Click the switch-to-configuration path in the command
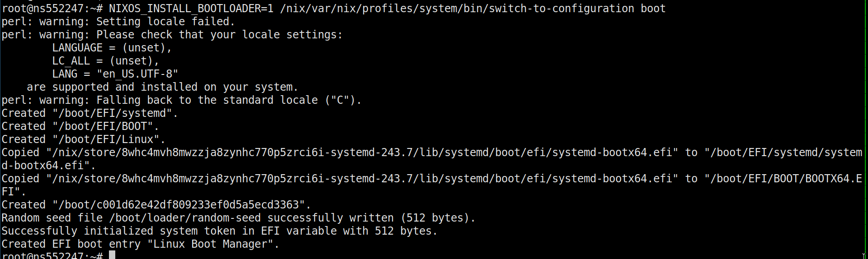This screenshot has height=259, width=868. [x=457, y=9]
